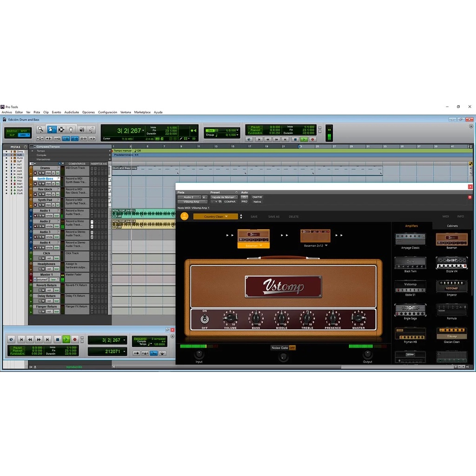Select the Selector tool
476x476 pixels.
[61, 130]
